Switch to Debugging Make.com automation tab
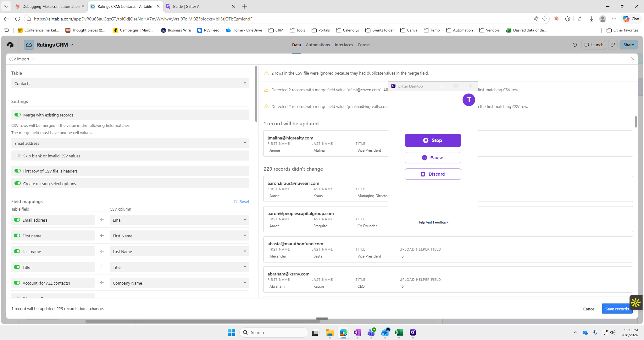This screenshot has width=644, height=340. pyautogui.click(x=50, y=6)
